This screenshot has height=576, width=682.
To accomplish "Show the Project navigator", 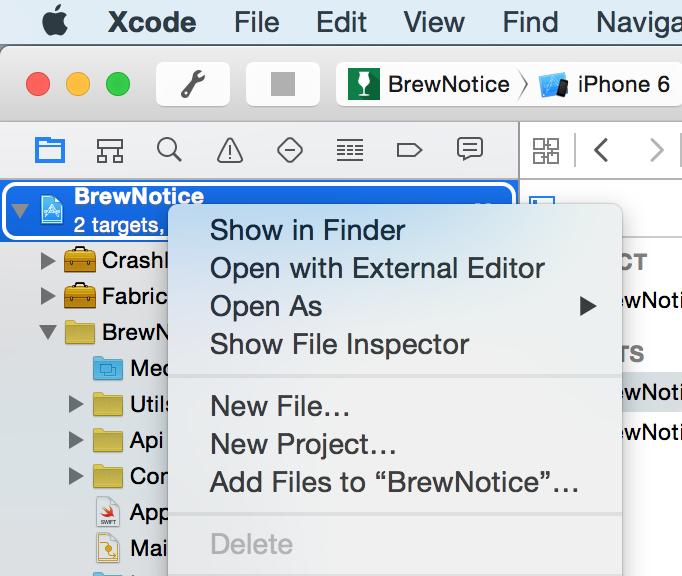I will point(50,150).
